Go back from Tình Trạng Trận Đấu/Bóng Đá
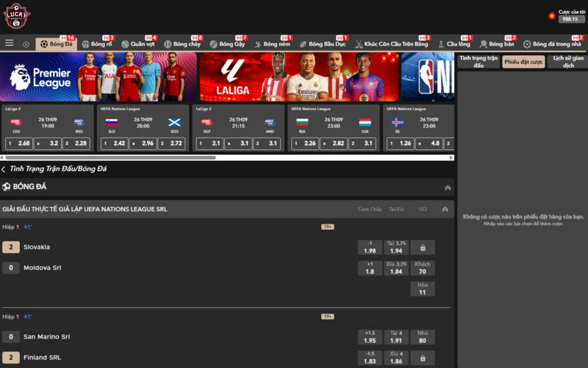The image size is (588, 368). 4,169
